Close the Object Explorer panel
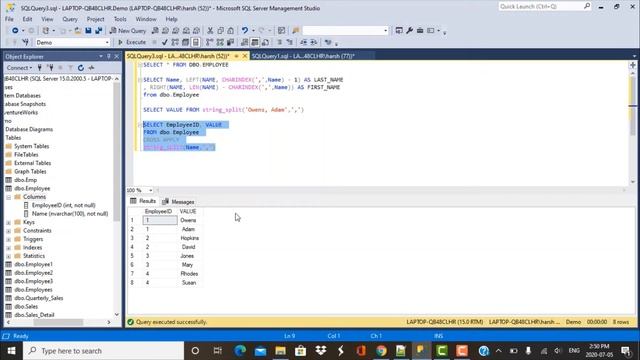This screenshot has width=640, height=360. pos(116,56)
